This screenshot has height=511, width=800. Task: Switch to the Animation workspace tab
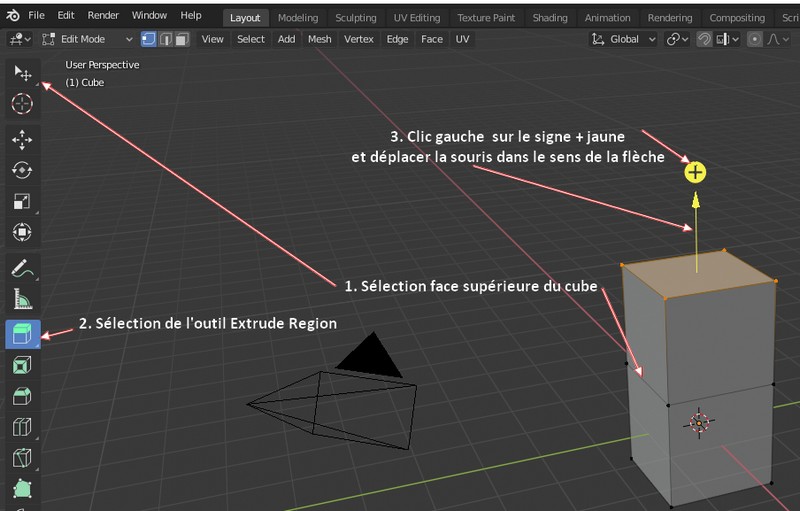pos(607,18)
